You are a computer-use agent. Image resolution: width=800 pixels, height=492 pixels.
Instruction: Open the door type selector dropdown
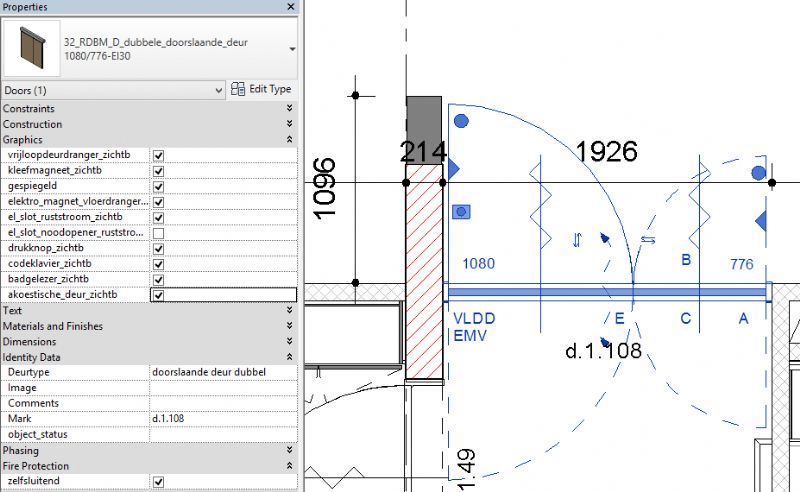pyautogui.click(x=291, y=48)
